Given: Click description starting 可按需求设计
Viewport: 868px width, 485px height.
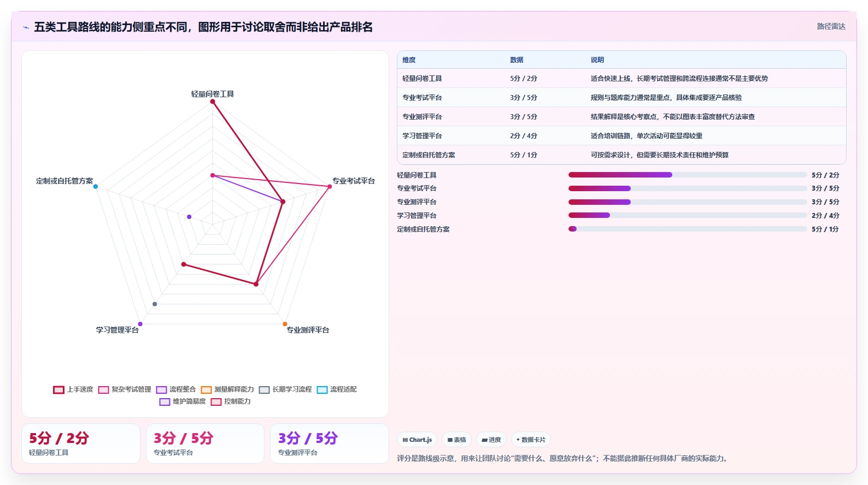Looking at the screenshot, I should (x=659, y=155).
